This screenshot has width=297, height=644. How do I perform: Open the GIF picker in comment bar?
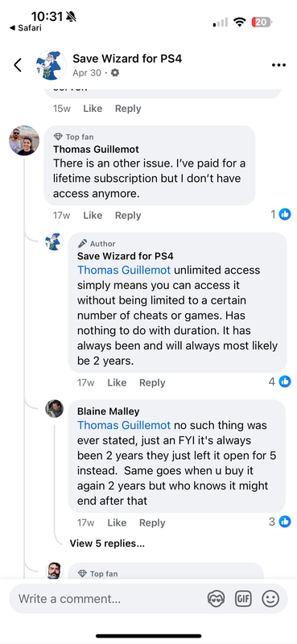243,598
